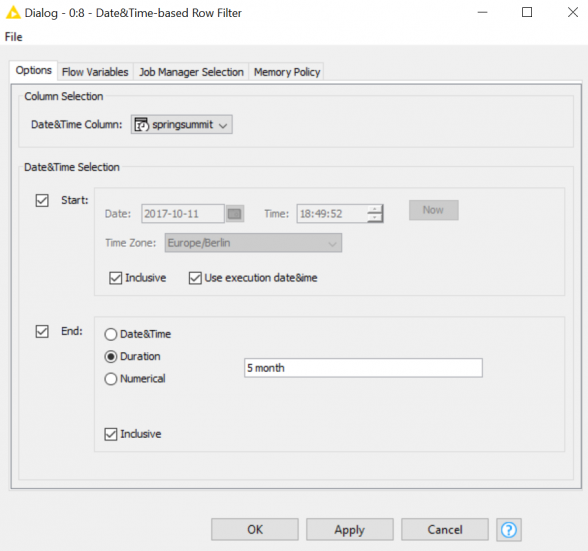Switch to the Memory Policy tab
The image size is (588, 551).
pyautogui.click(x=287, y=72)
